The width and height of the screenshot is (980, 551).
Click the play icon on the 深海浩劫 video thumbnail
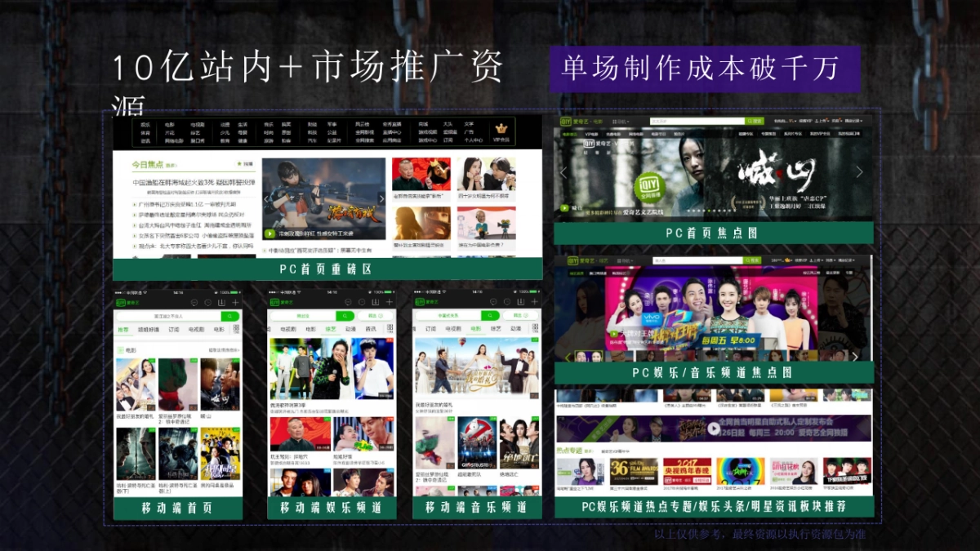tap(269, 232)
